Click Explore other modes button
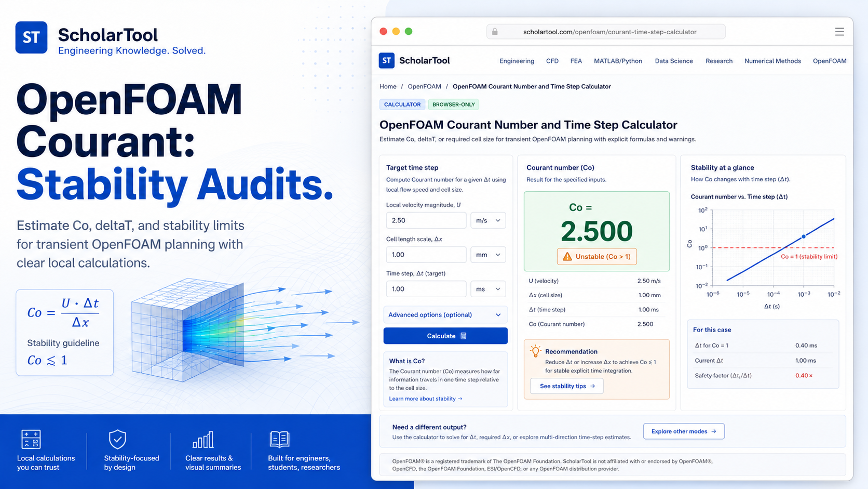 pos(684,431)
